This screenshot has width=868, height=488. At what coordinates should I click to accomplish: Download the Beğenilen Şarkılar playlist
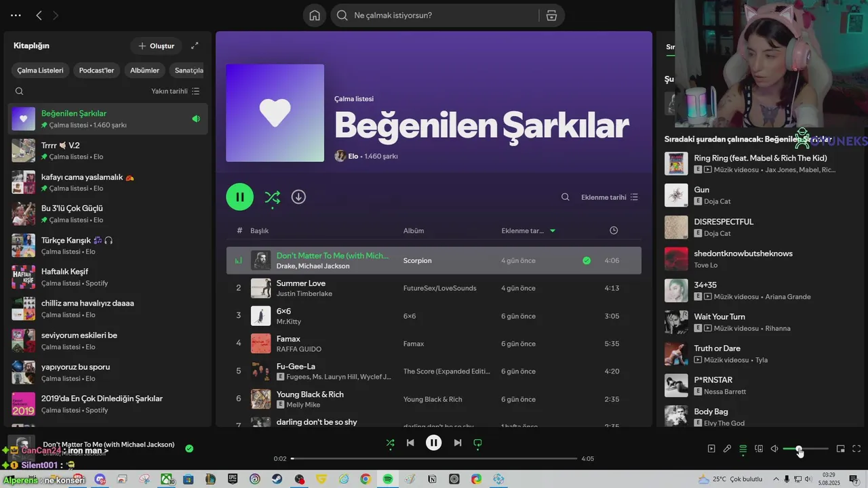[x=298, y=197]
